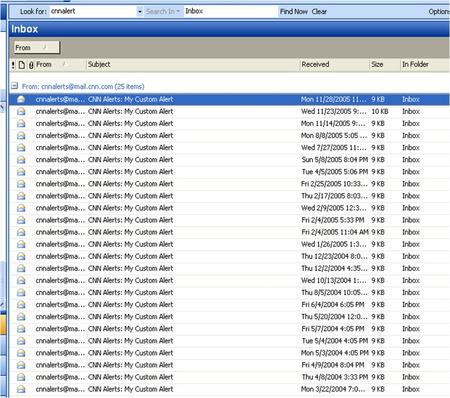450x398 pixels.
Task: Sort by Attachment paperclip column header
Action: pos(31,65)
